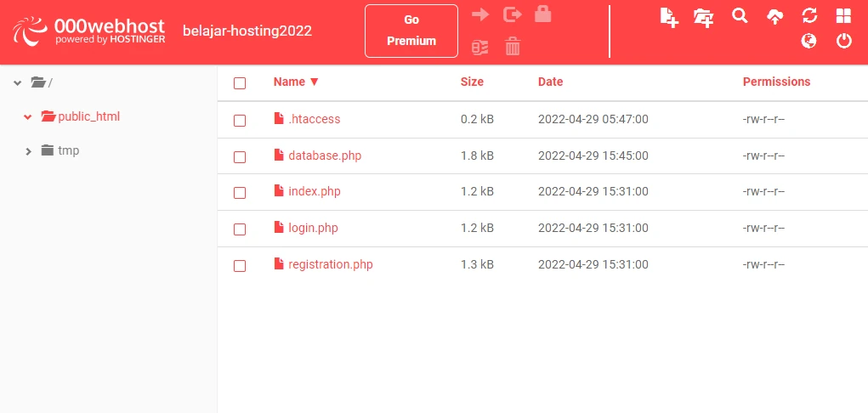
Task: Click the dimmed archive icon
Action: coord(480,47)
